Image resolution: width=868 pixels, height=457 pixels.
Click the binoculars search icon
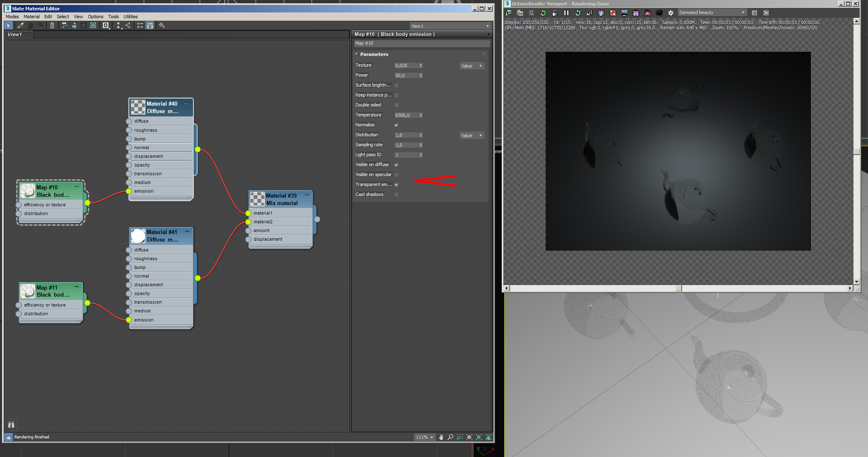[x=11, y=425]
